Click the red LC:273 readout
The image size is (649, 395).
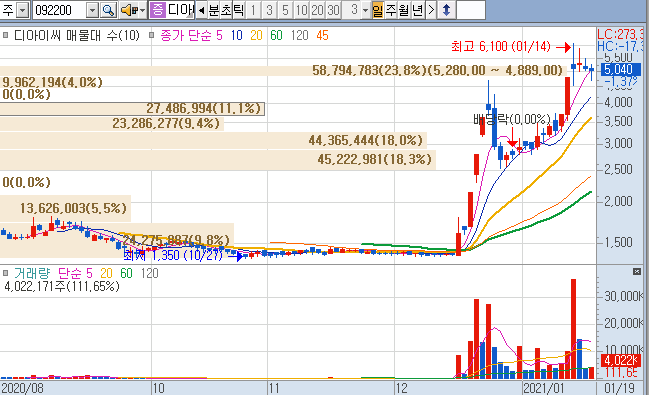point(620,34)
